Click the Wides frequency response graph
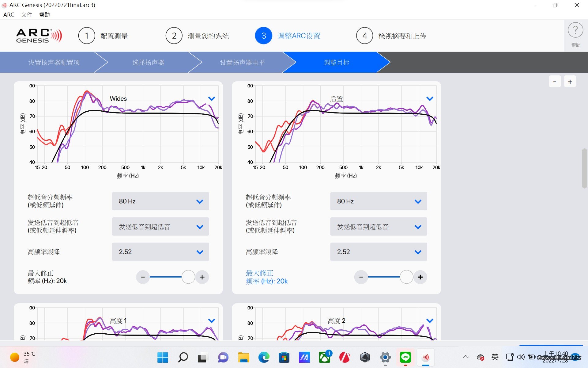Screen dimensions: 588x368 point(128,124)
